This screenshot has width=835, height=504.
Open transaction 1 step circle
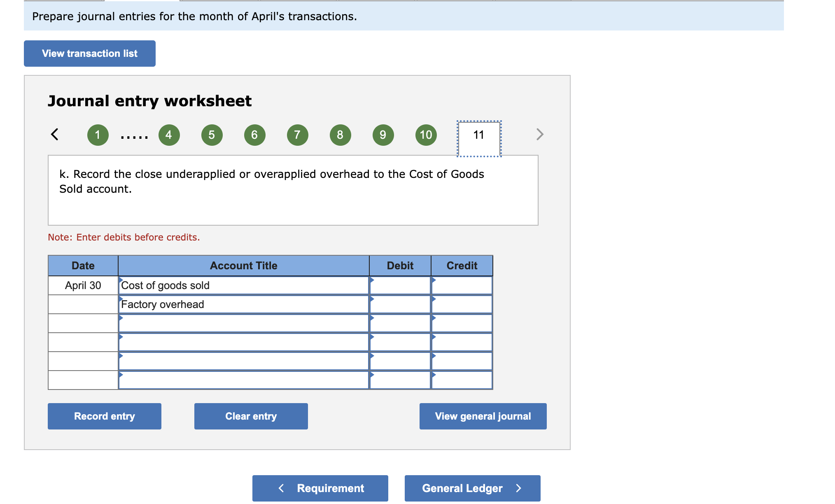pos(98,135)
